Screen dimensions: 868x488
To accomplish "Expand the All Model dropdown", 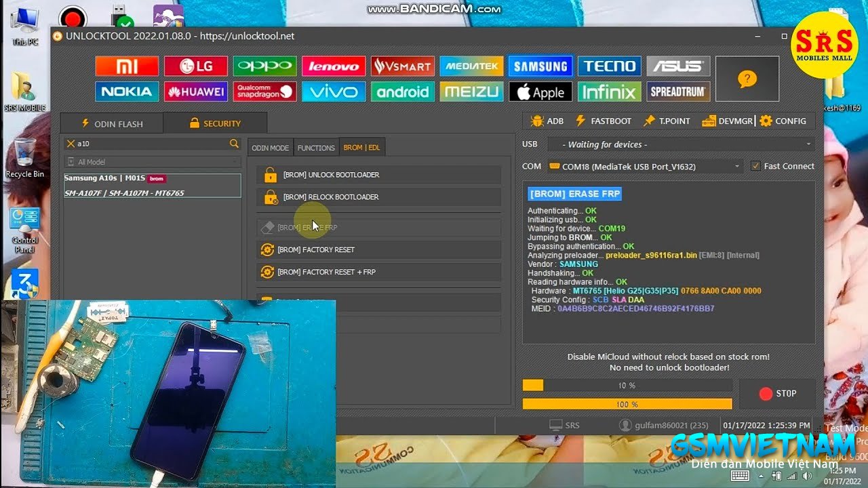I will [x=153, y=162].
